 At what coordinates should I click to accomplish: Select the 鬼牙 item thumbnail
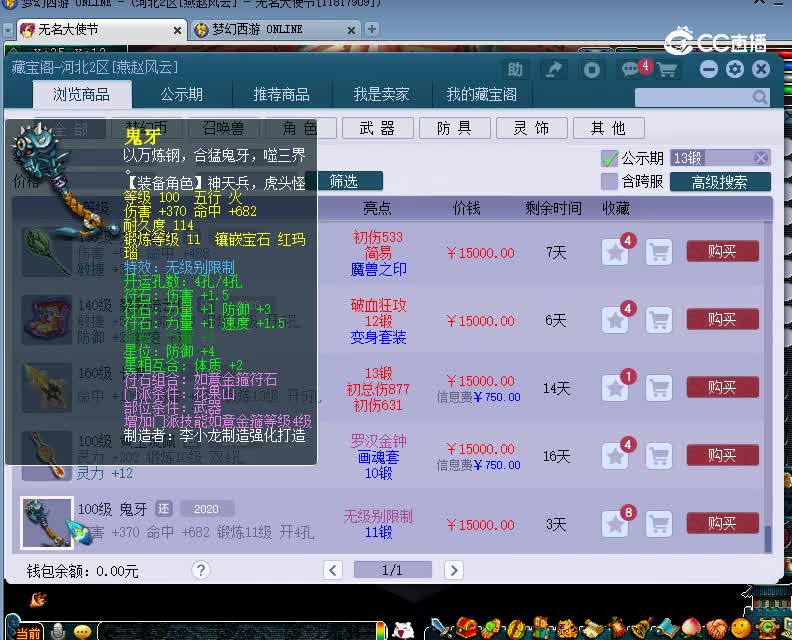tap(46, 523)
